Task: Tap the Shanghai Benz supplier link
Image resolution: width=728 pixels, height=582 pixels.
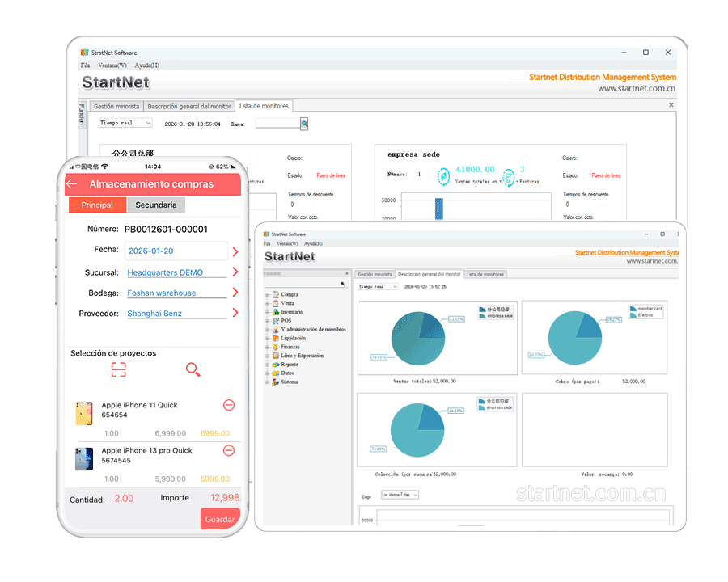Action: pyautogui.click(x=154, y=314)
